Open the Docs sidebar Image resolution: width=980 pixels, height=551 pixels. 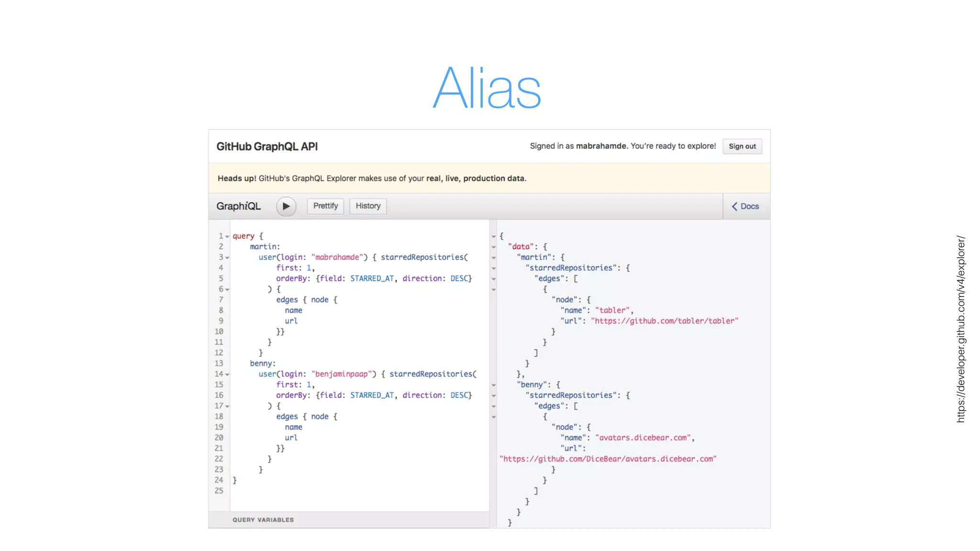pos(746,206)
